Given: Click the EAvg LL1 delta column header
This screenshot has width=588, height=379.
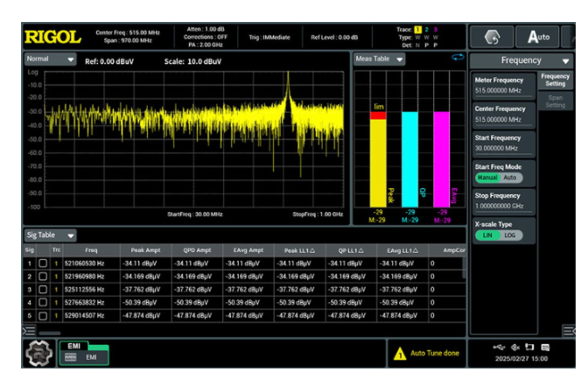Looking at the screenshot, I should point(402,250).
